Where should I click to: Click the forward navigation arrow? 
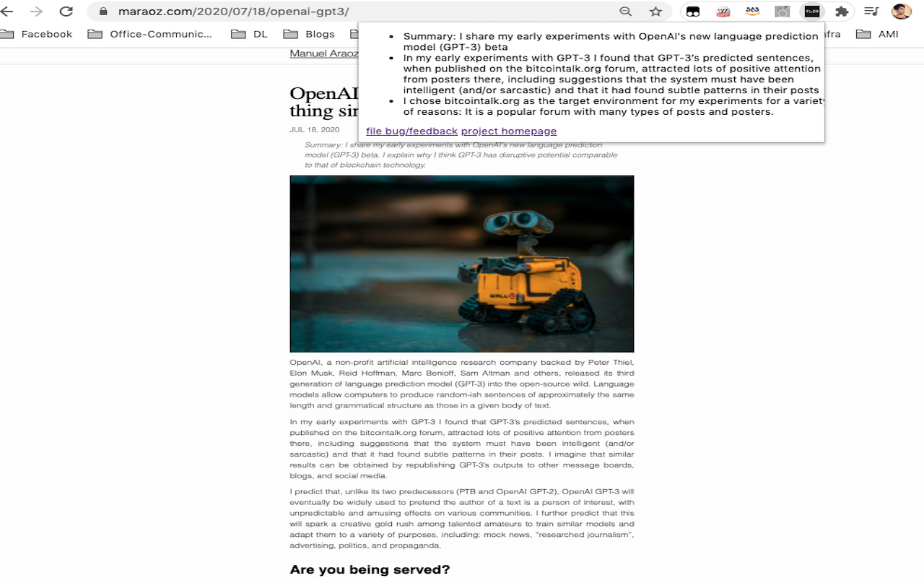(x=36, y=12)
